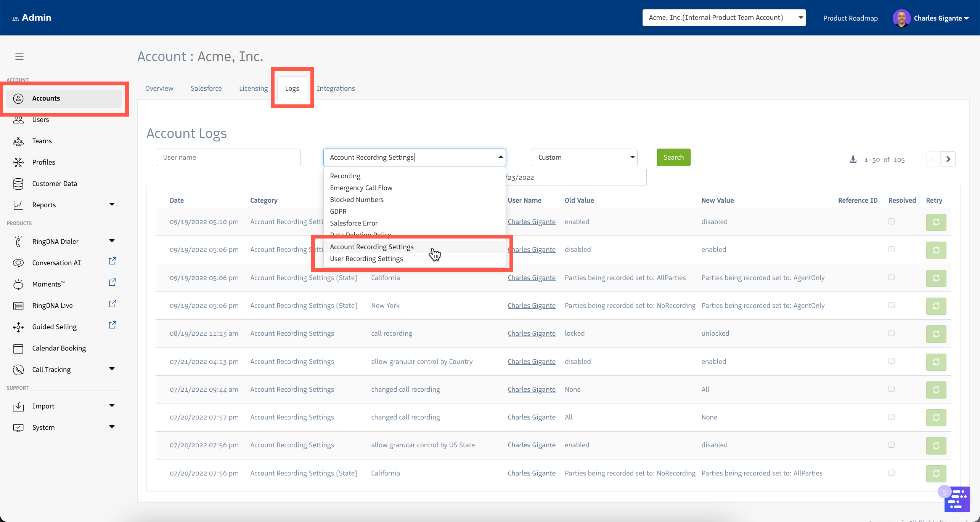Screen dimensions: 980x522
Task: Open Profiles from the sidebar
Action: 43,162
